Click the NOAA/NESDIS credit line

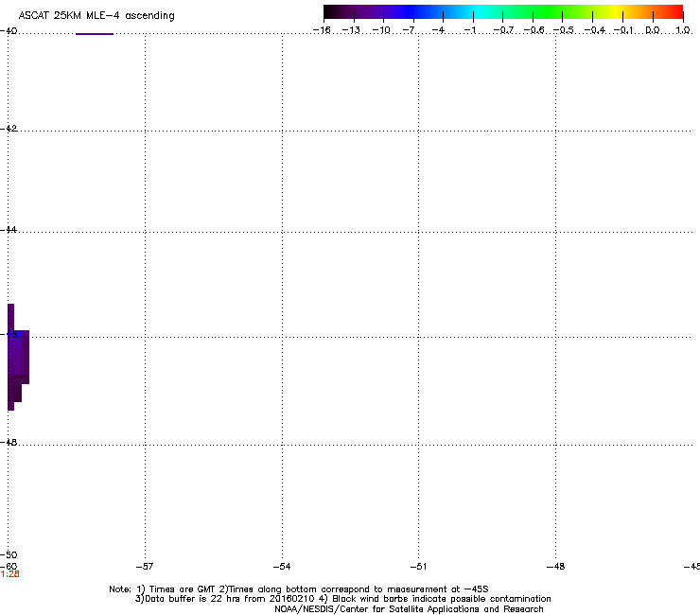pos(409,609)
